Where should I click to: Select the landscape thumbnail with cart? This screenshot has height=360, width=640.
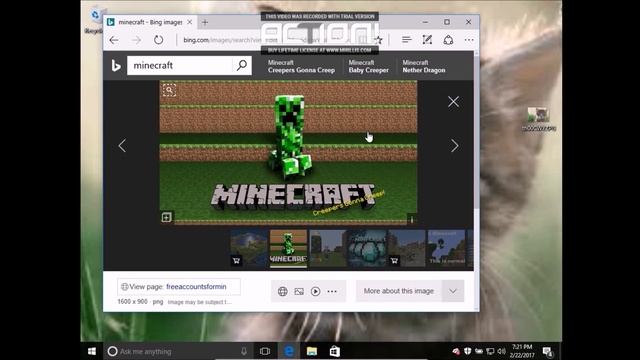point(249,248)
